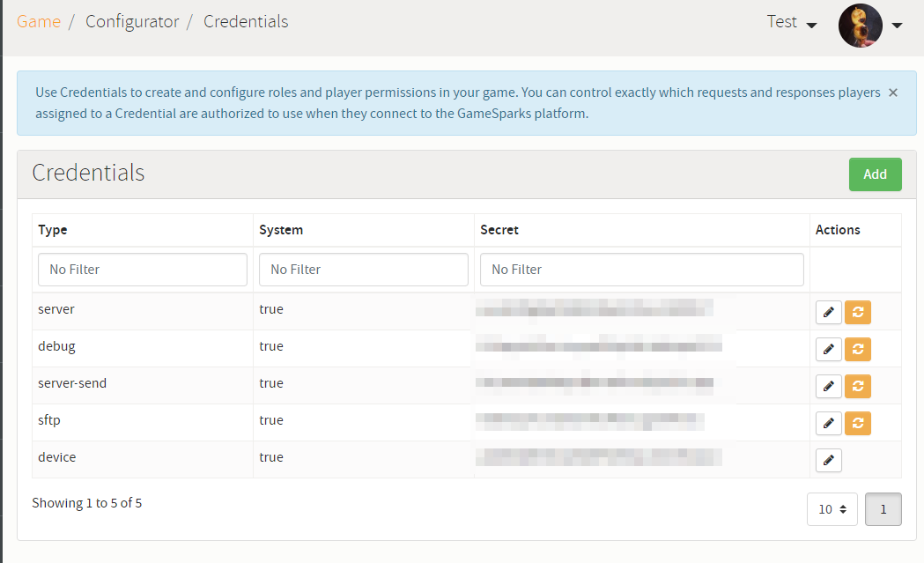The image size is (924, 563).
Task: Click Add to create a new credential
Action: click(875, 174)
